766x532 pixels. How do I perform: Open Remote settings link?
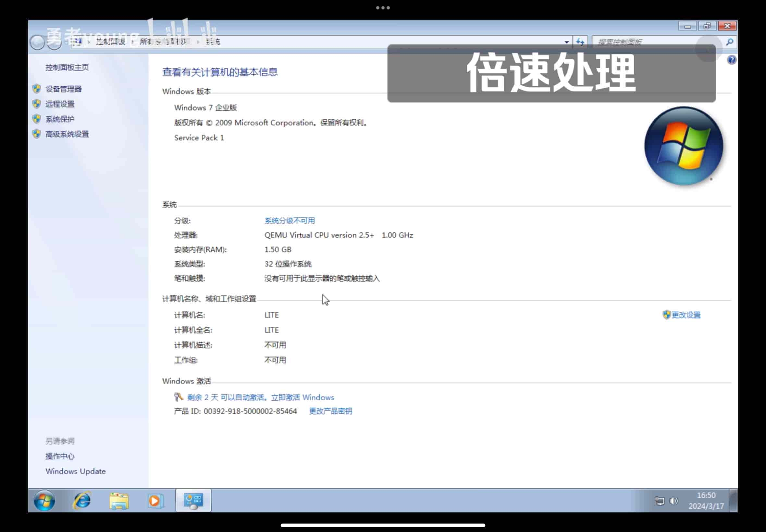click(60, 104)
